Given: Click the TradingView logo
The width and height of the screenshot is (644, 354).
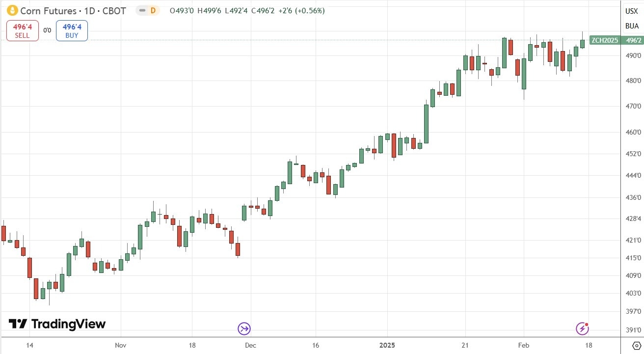Looking at the screenshot, I should 57,324.
